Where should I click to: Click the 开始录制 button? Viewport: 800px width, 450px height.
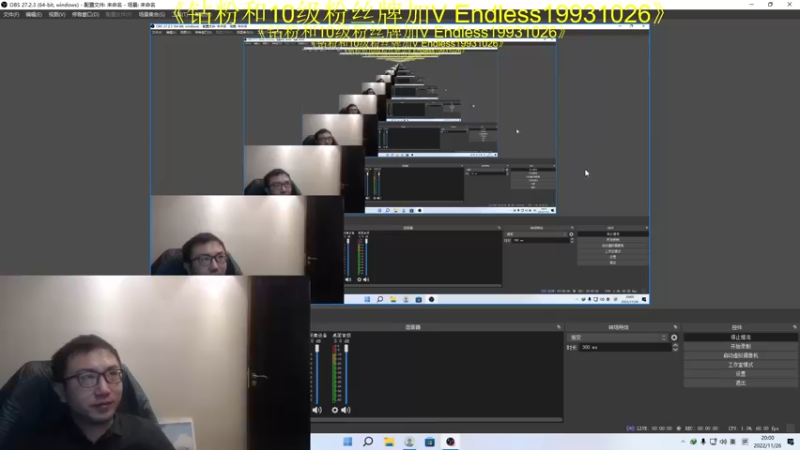(740, 346)
